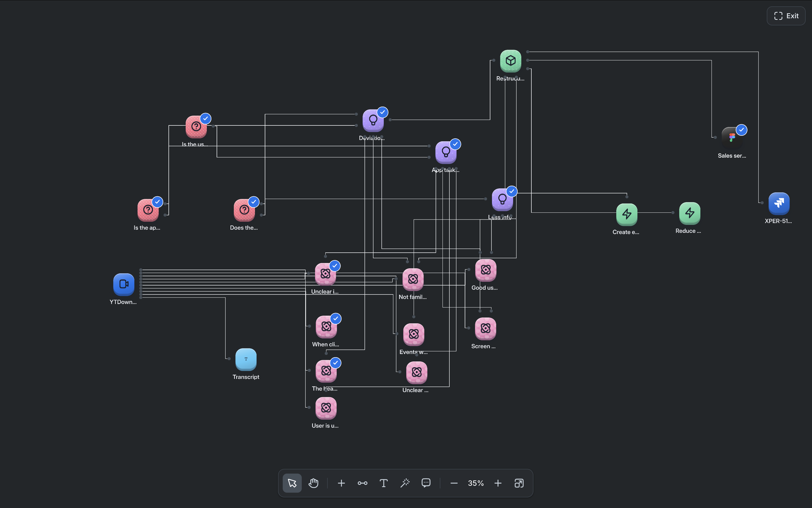Select the Good us... pink node

[x=486, y=270]
